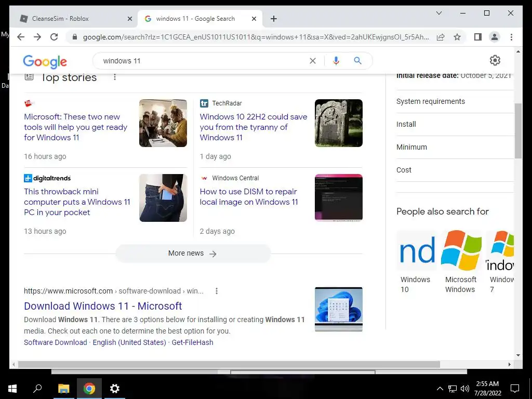Viewport: 532px width, 399px height.
Task: Open the Get-FileHash sitelink
Action: click(x=192, y=342)
